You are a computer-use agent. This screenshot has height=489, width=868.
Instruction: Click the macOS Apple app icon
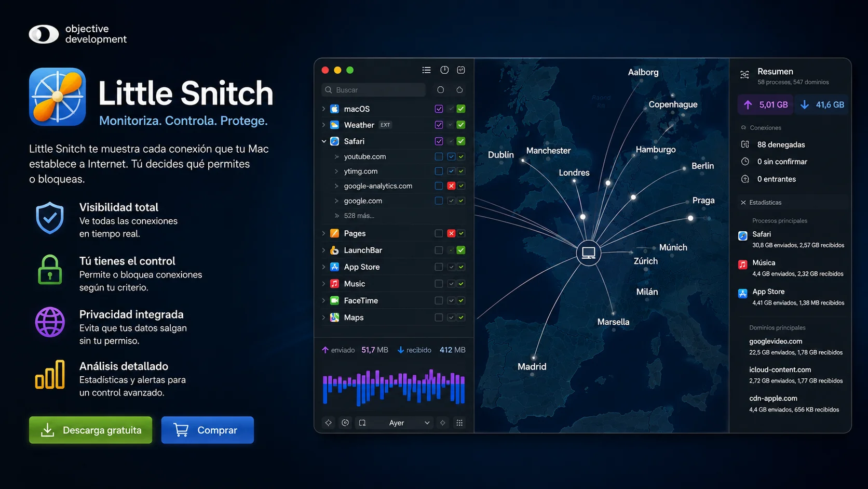pos(335,109)
